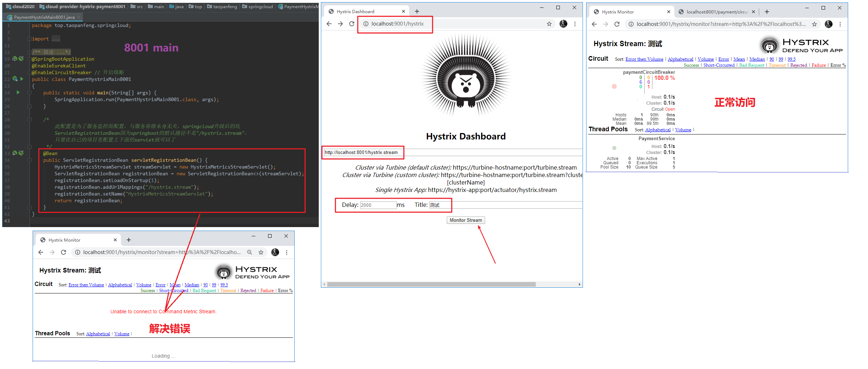Open Chrome menu in Hystrix Dashboard window
Viewport: 868px width, 369px height.
click(x=575, y=24)
